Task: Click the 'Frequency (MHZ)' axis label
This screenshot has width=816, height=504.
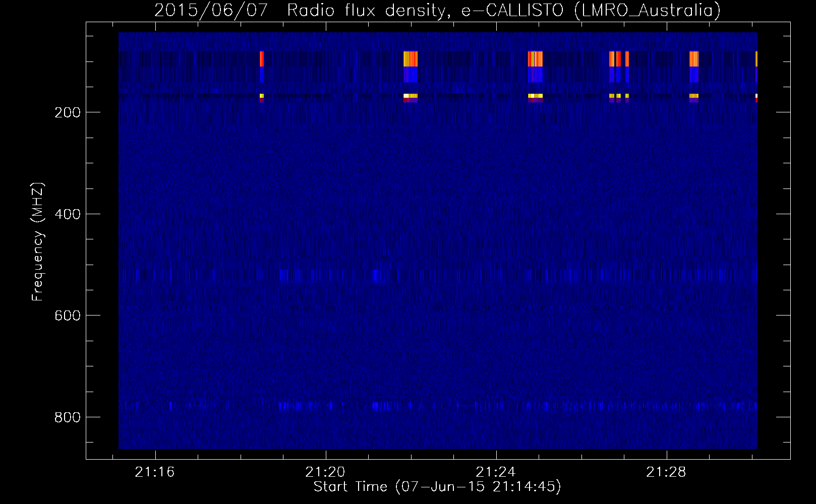Action: click(x=38, y=242)
